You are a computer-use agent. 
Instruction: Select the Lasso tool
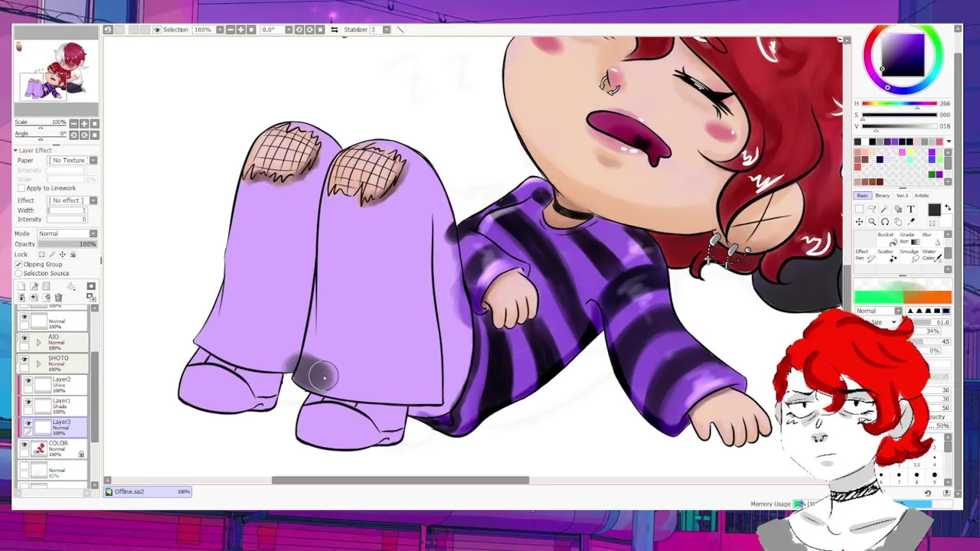(x=872, y=209)
